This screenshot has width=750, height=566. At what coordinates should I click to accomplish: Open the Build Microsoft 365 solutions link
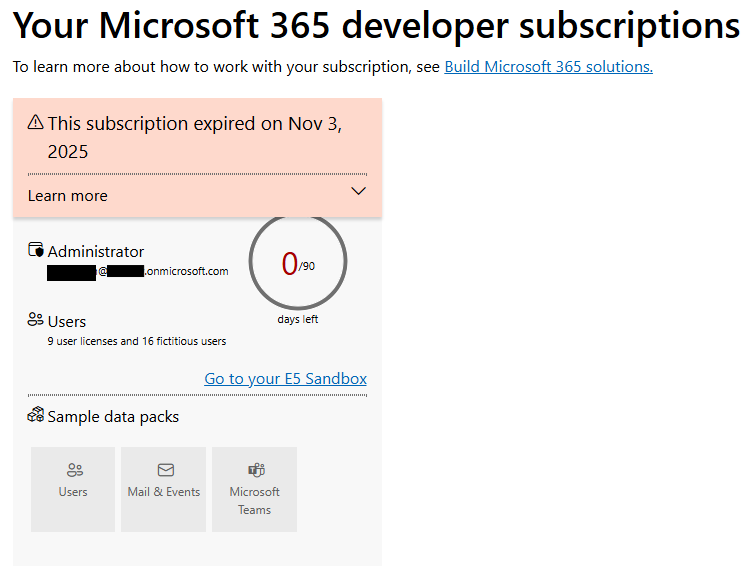tap(548, 67)
